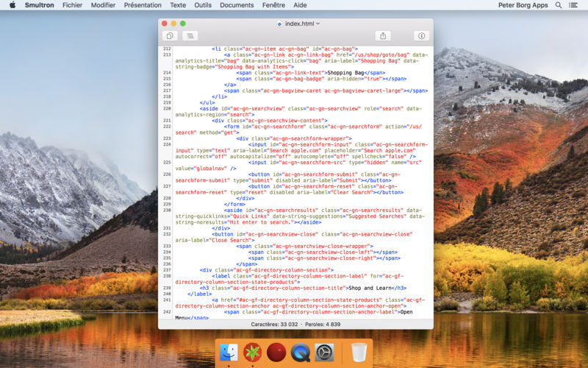The width and height of the screenshot is (588, 368).
Task: Launch Finder from the Dock
Action: point(229,353)
